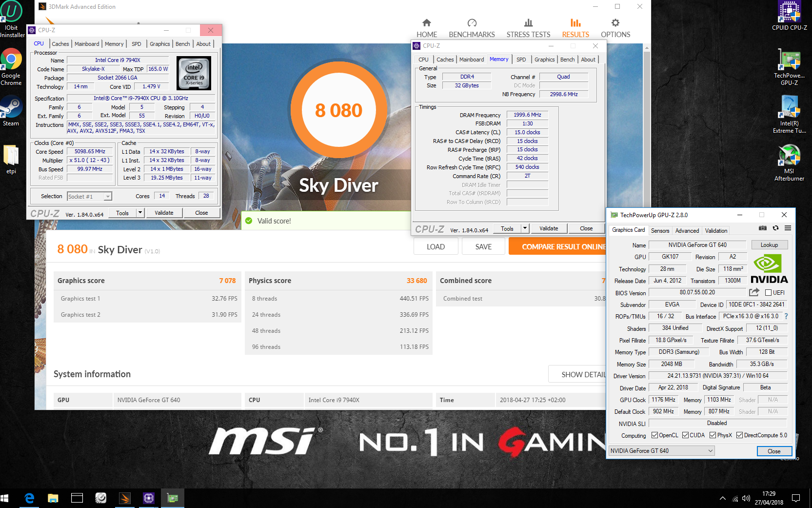Click COMPARE RESULT ONLINE button
The width and height of the screenshot is (812, 508).
coord(557,247)
